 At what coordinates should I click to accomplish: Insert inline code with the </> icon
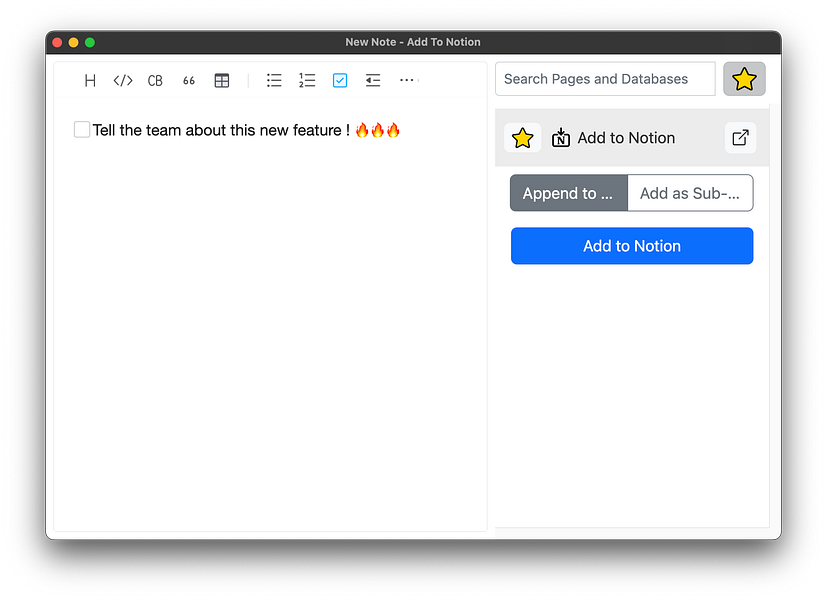pos(122,80)
